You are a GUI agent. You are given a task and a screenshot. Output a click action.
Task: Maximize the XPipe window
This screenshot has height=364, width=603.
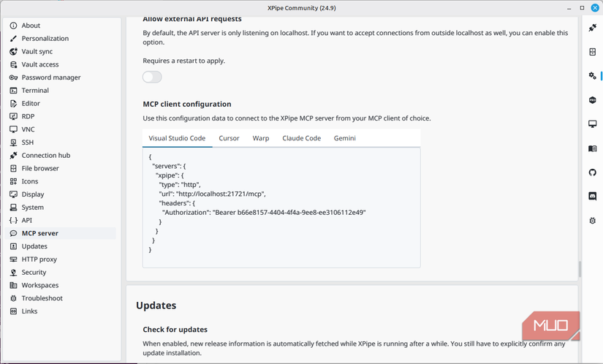(583, 8)
